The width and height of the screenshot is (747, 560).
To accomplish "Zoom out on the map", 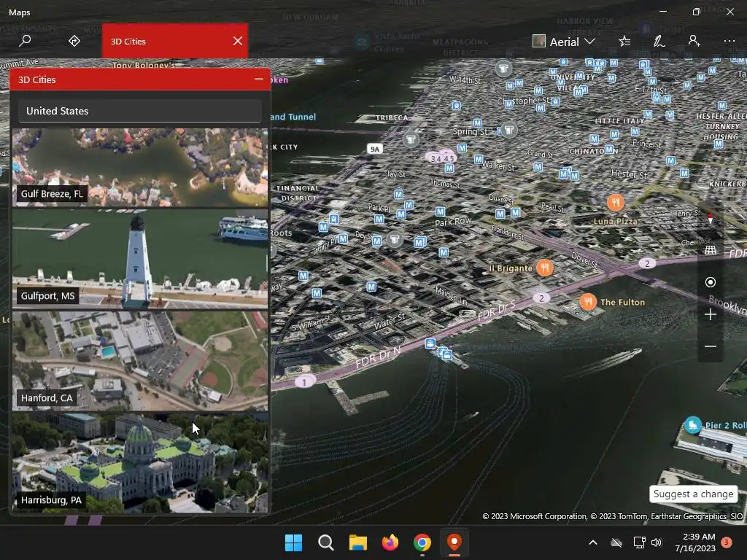I will (x=711, y=346).
